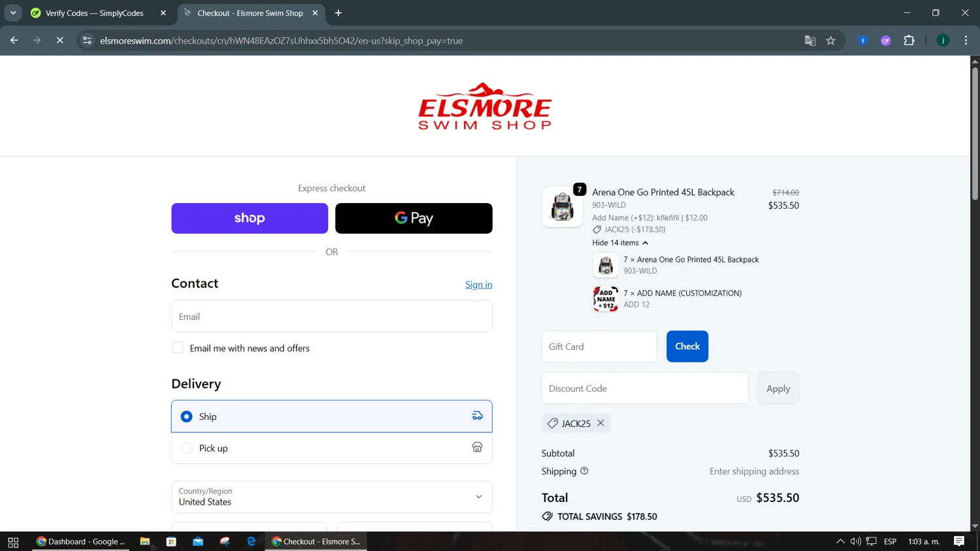980x551 pixels.
Task: Click the store pickup icon
Action: [478, 447]
